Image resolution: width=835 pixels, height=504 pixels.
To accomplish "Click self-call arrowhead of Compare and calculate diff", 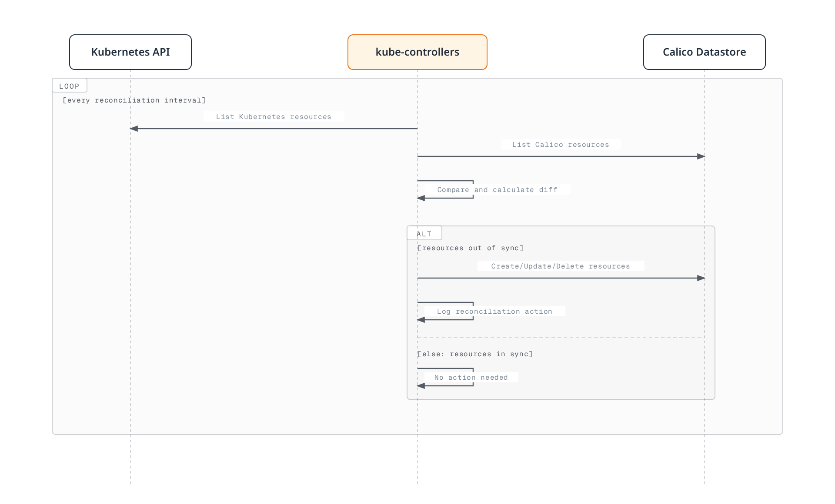I will pyautogui.click(x=421, y=198).
